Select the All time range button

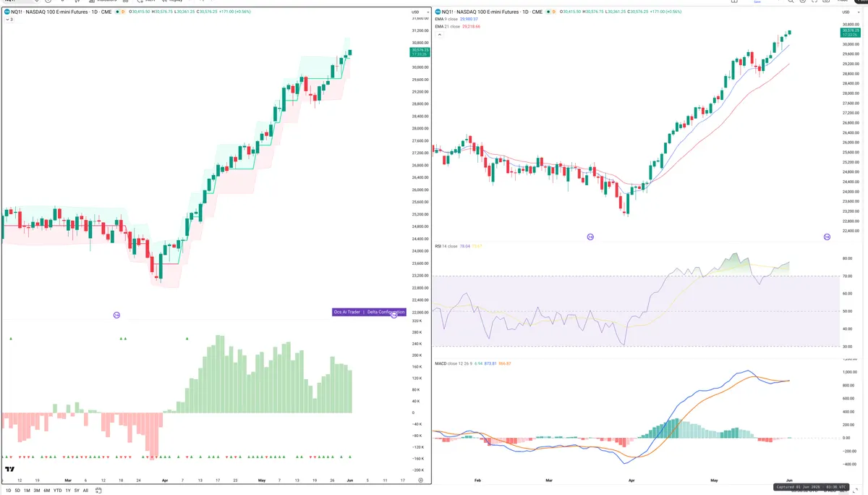tap(85, 490)
